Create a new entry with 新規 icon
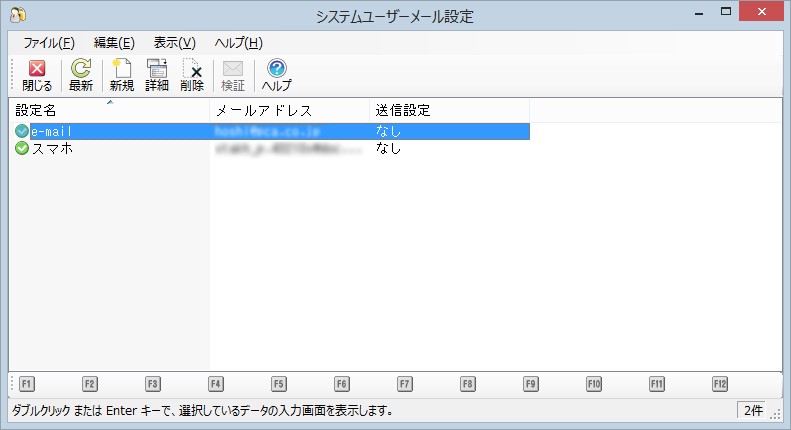Screen dimensions: 791x430 121,70
